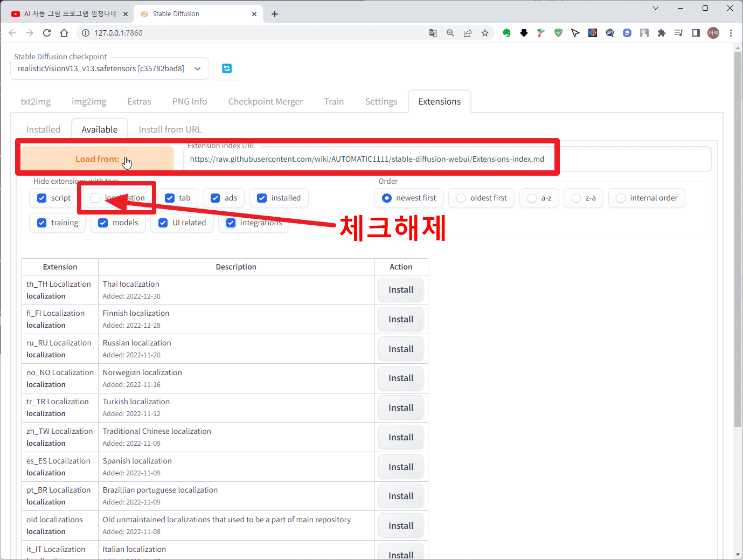Go to browser home page icon
This screenshot has width=743, height=560.
[x=64, y=33]
